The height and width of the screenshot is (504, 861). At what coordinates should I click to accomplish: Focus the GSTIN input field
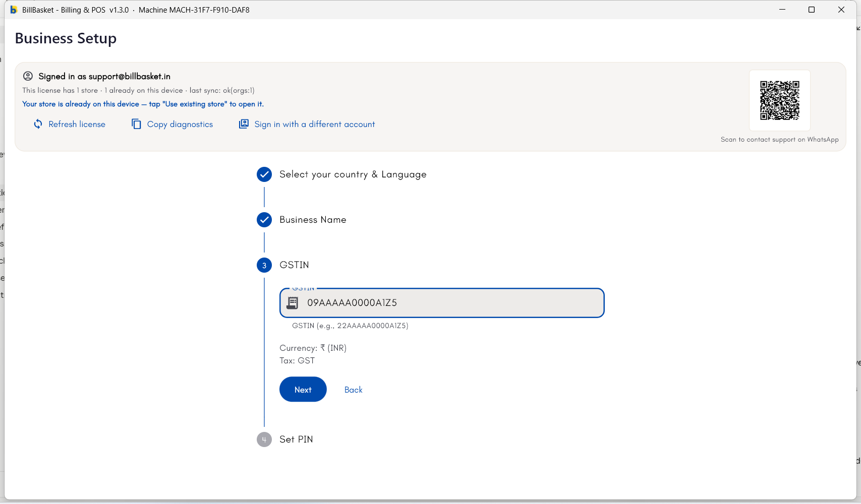pyautogui.click(x=442, y=303)
